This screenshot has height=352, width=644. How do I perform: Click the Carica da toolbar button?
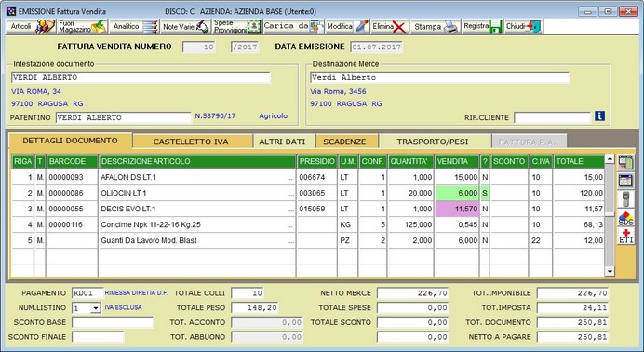coord(293,27)
